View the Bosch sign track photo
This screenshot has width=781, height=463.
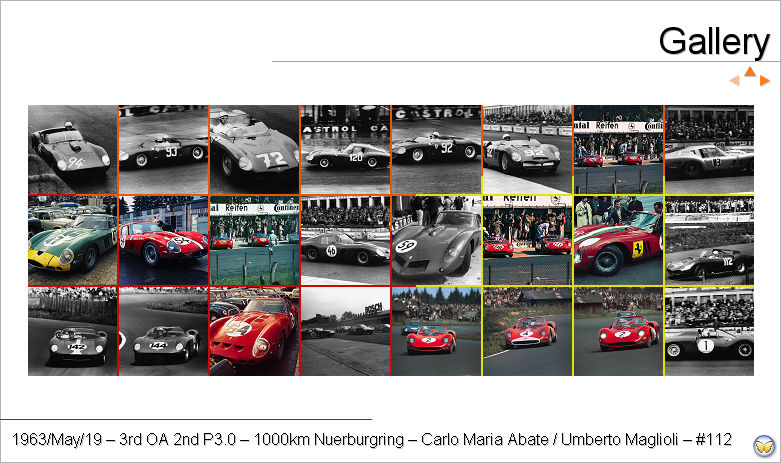point(345,331)
